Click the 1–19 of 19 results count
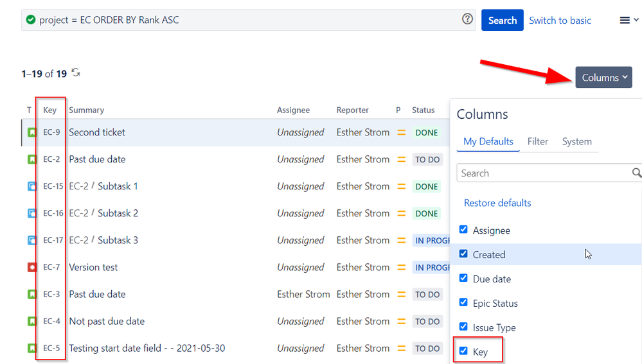 [44, 74]
